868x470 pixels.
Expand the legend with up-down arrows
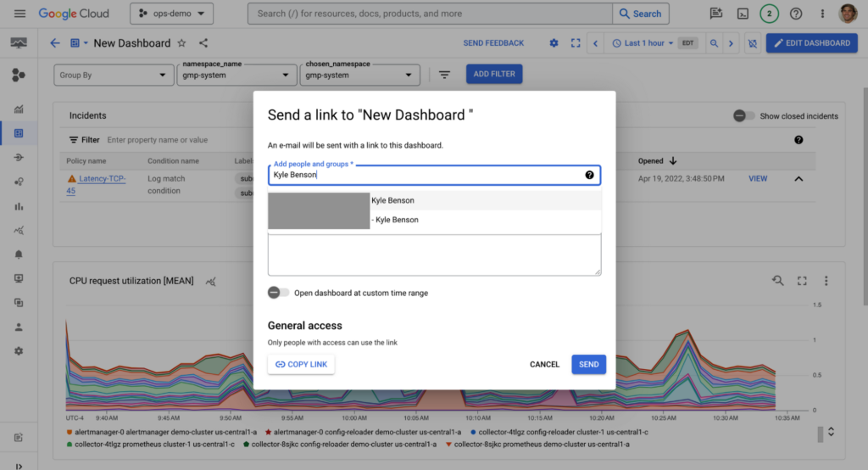click(831, 432)
